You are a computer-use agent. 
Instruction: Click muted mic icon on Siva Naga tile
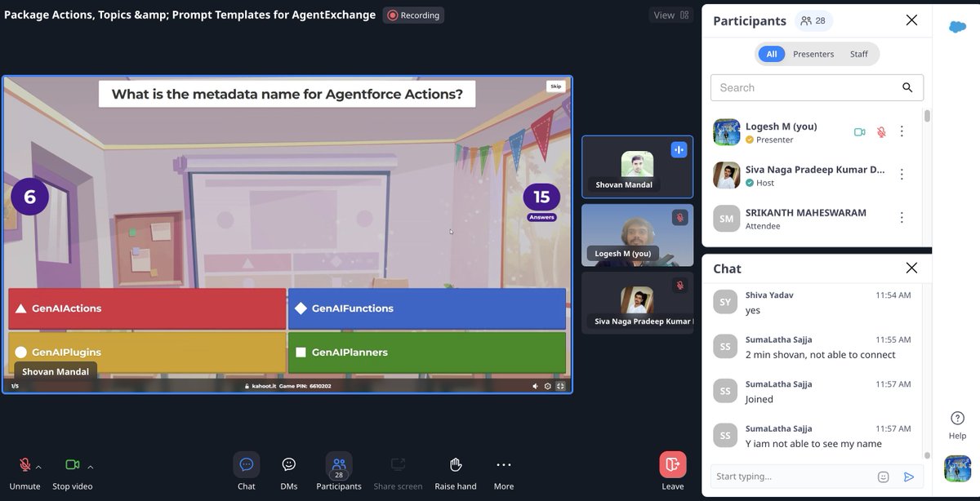[679, 286]
